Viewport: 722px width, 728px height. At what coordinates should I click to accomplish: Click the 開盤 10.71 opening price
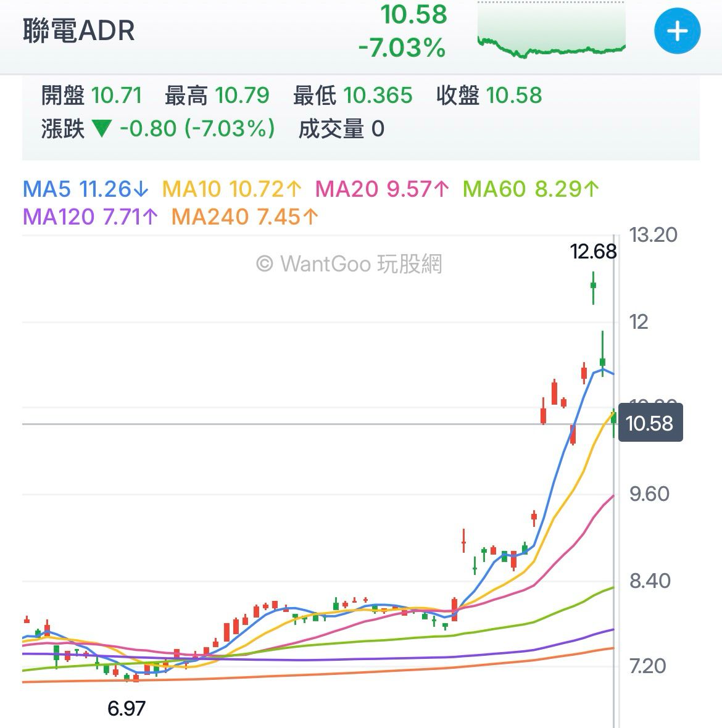[91, 96]
